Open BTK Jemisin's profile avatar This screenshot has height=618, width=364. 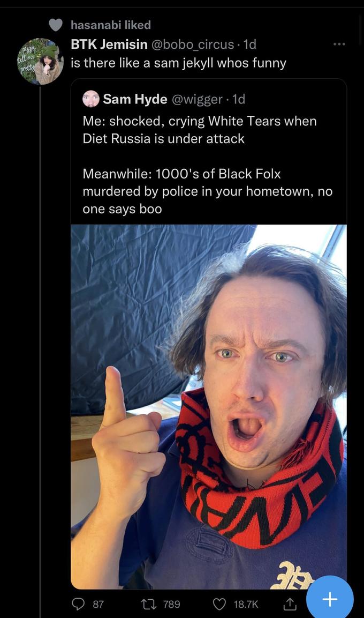(40, 62)
